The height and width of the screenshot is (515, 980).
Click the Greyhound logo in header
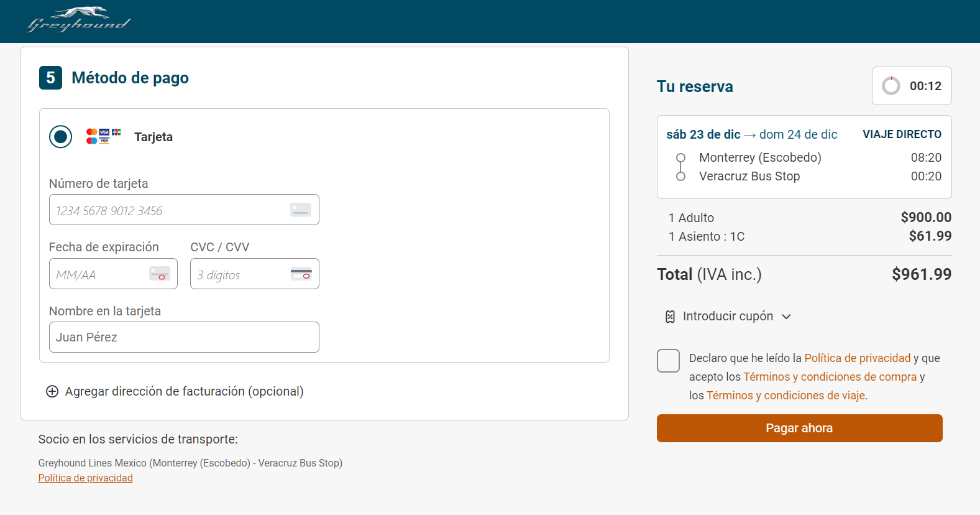click(x=78, y=20)
